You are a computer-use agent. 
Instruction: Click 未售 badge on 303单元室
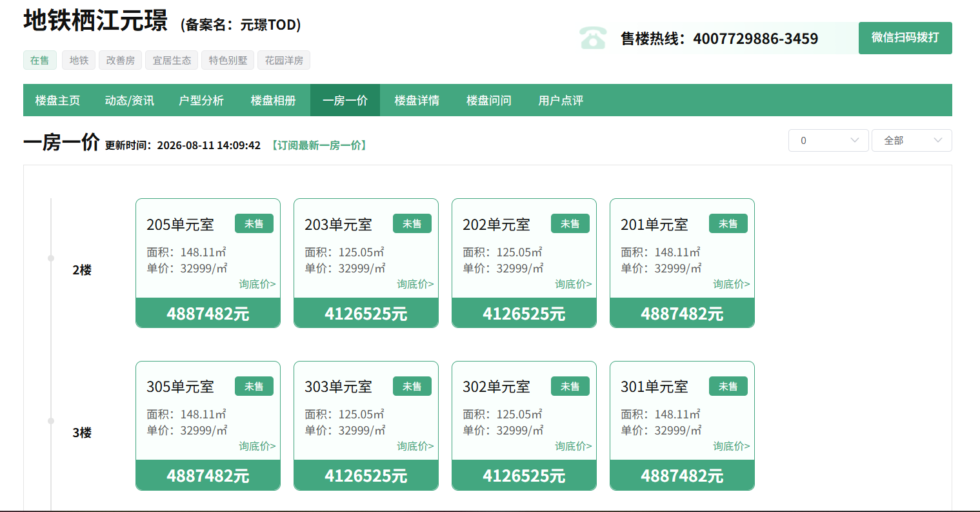click(412, 386)
